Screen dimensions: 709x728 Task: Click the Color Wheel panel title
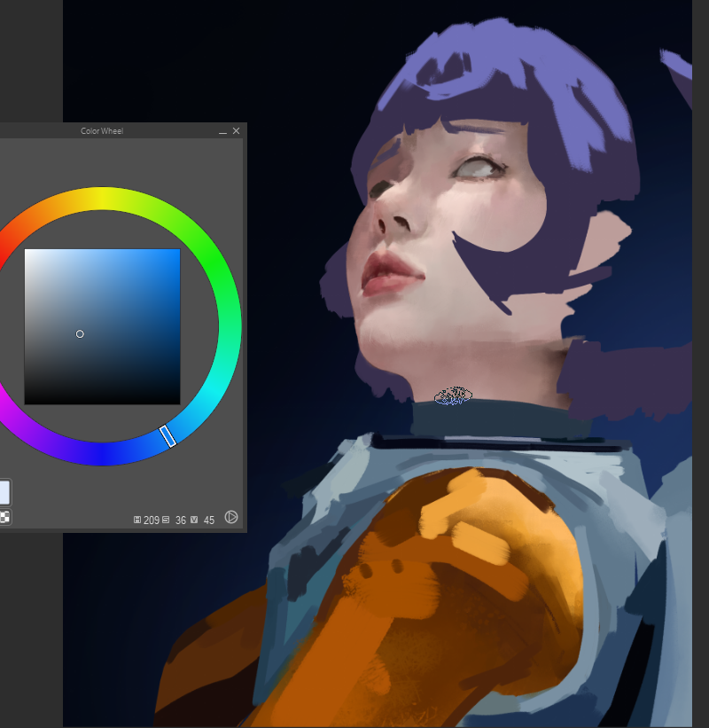pos(102,131)
